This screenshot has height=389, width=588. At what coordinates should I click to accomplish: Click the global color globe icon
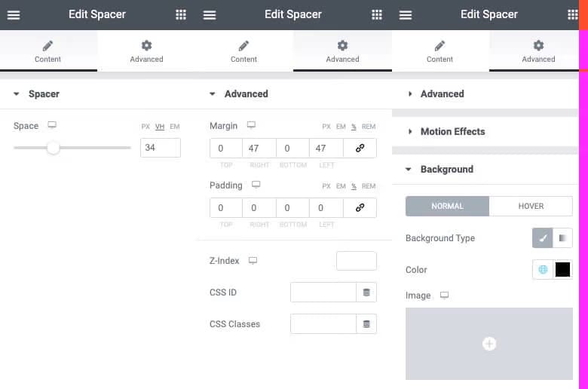(543, 270)
